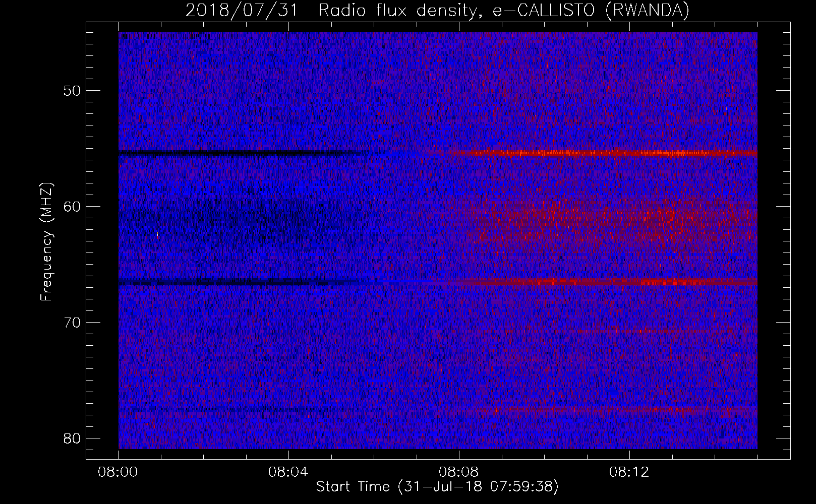Viewport: 816px width, 504px height.
Task: Click the 60 frequency tick label
Action: coord(73,207)
